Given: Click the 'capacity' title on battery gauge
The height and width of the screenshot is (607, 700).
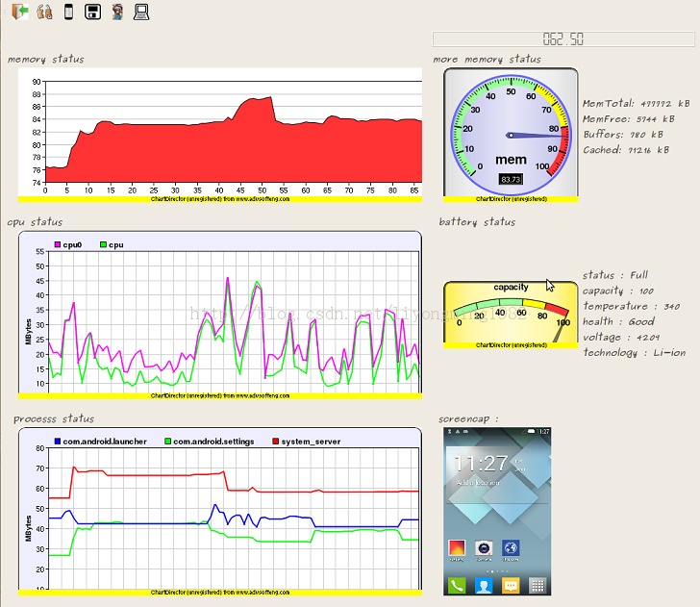Looking at the screenshot, I should click(511, 288).
